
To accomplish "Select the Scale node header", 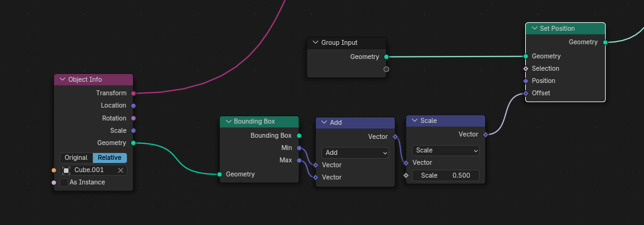I will 446,121.
